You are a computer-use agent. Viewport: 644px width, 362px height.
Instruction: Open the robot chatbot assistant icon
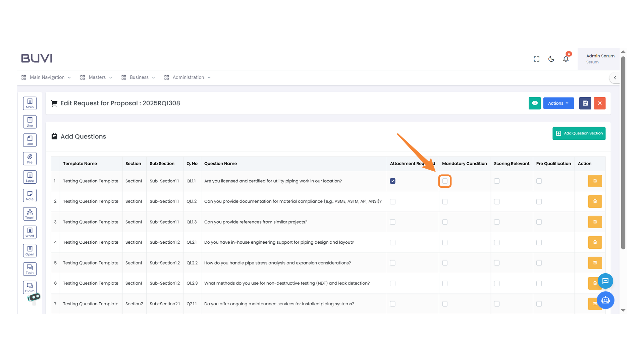(605, 300)
